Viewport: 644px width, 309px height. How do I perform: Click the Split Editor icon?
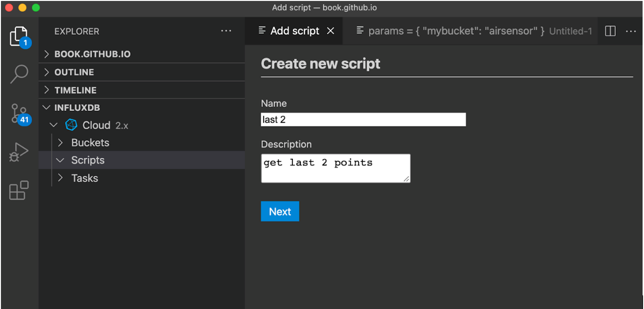pos(610,31)
